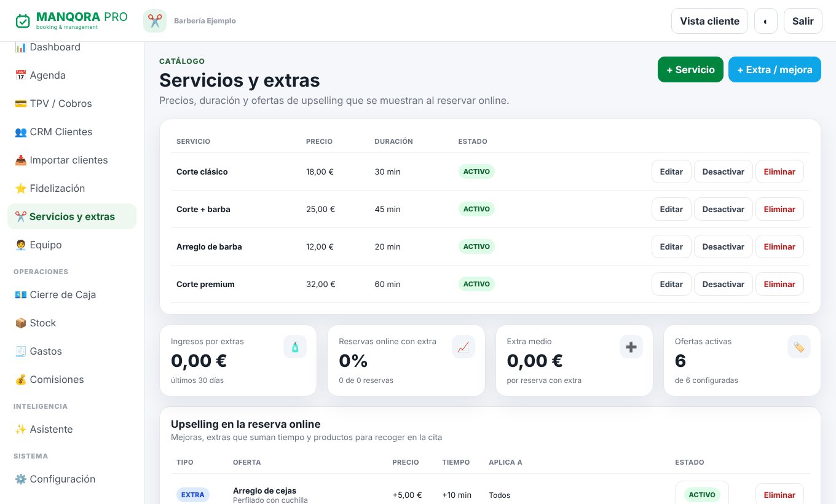Delete Arreglo de barba service

tap(779, 246)
